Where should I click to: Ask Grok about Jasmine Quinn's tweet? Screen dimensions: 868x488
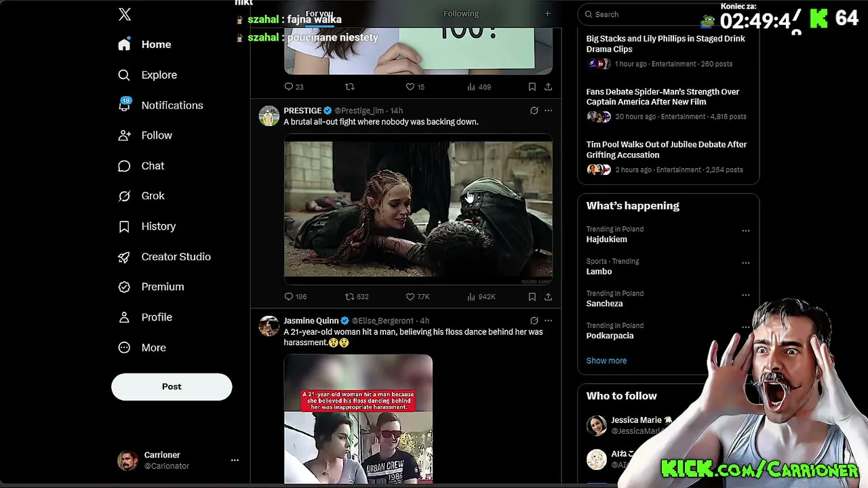pos(534,321)
